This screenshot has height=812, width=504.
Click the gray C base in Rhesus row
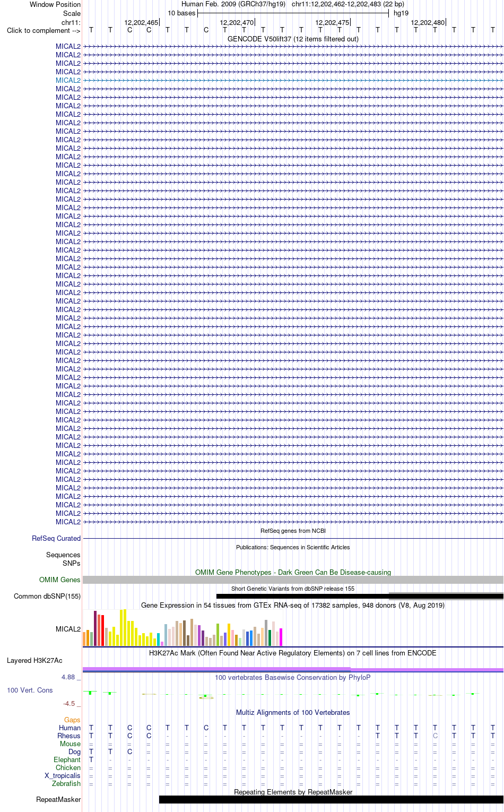(x=435, y=736)
